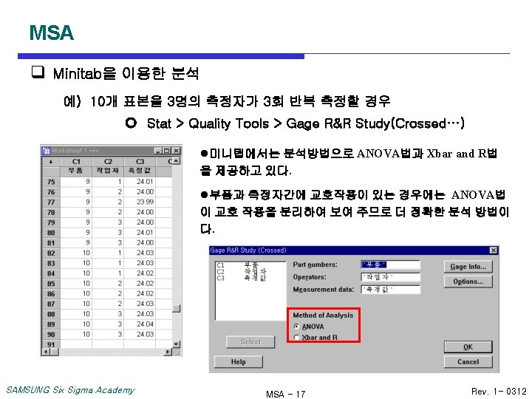The height and width of the screenshot is (399, 532).
Task: Click the C3 cell in row 87
Action: tap(140, 304)
